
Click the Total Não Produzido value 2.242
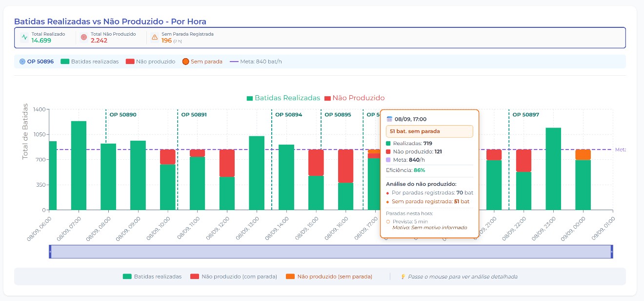tap(99, 41)
